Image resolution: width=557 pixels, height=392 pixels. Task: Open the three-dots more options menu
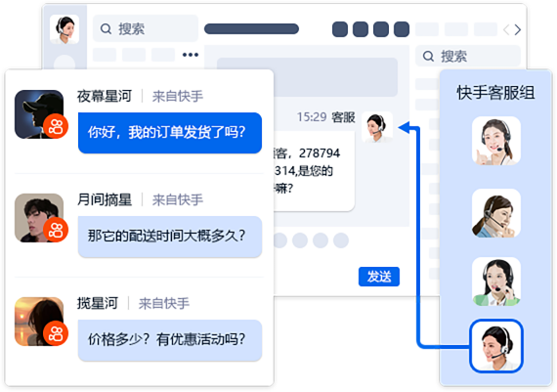pyautogui.click(x=191, y=55)
